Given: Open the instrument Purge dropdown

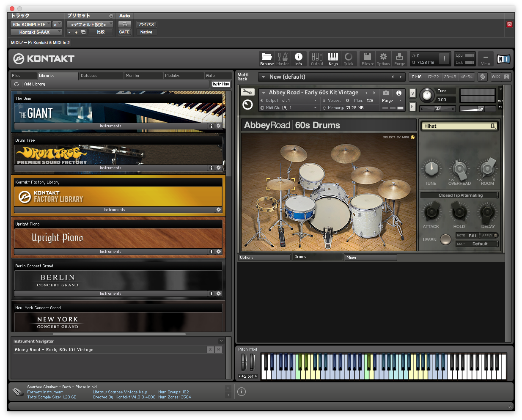Looking at the screenshot, I should click(392, 101).
